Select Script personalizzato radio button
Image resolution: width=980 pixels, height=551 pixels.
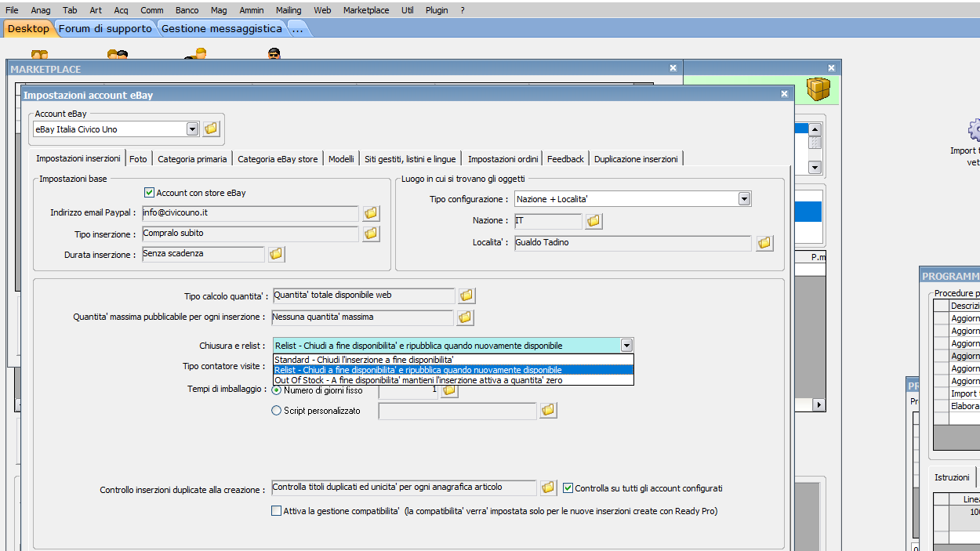click(276, 411)
